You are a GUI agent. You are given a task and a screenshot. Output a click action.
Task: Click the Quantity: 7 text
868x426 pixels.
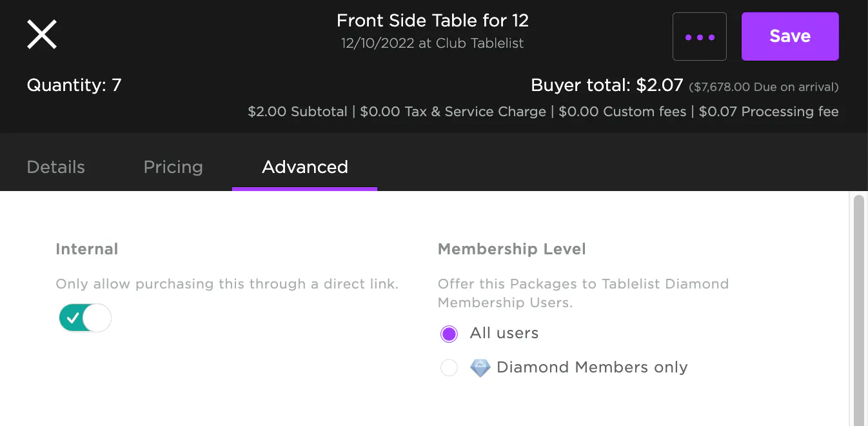74,85
